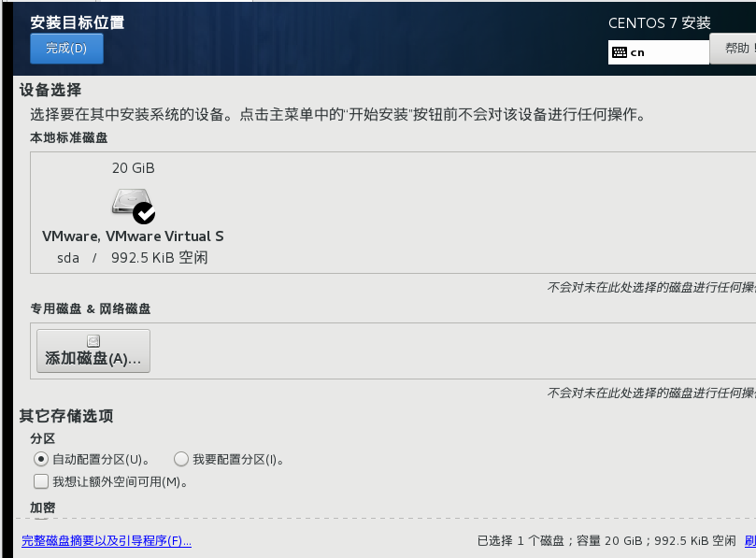
Task: Open 完整磁盘摘要以及引导程序(F)... link
Action: click(107, 540)
